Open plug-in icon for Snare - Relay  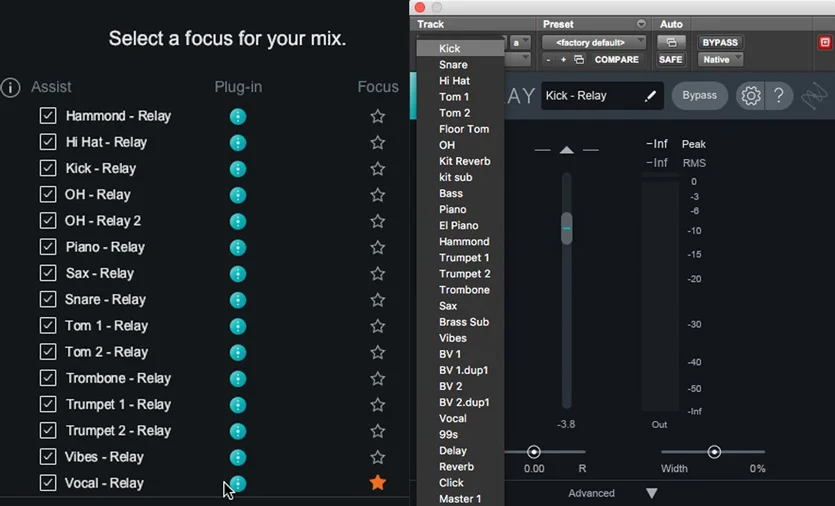238,299
